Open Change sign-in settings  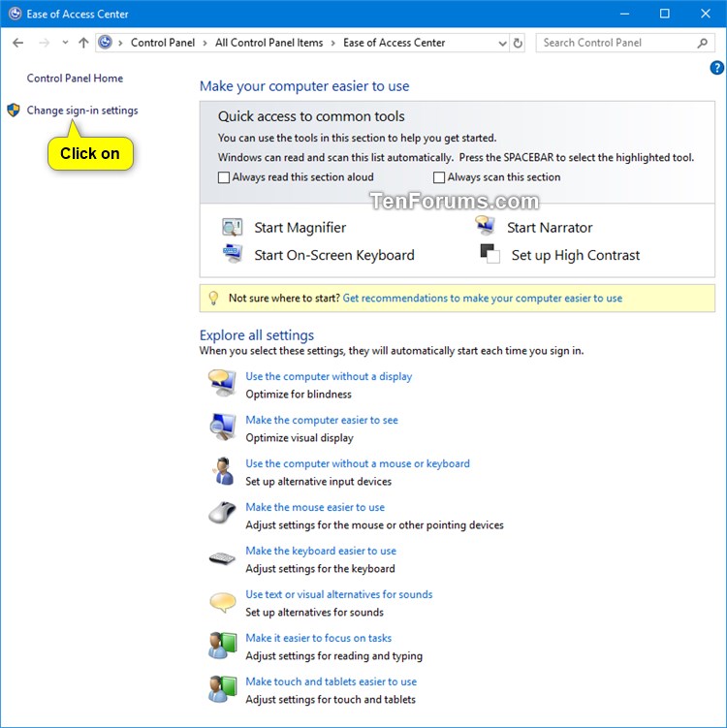tap(82, 111)
